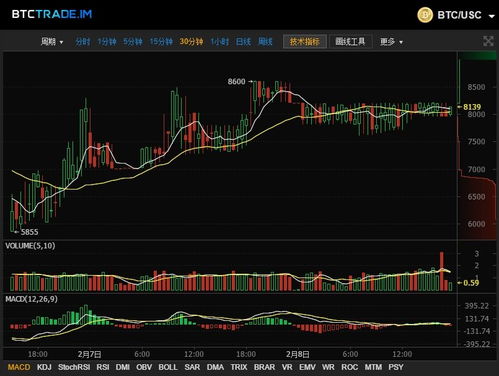Open the BTC/USC pair dropdown arrow

tap(491, 16)
